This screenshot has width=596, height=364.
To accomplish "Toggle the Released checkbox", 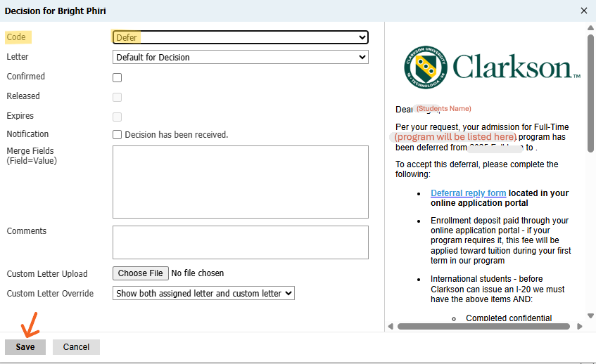I will click(118, 97).
